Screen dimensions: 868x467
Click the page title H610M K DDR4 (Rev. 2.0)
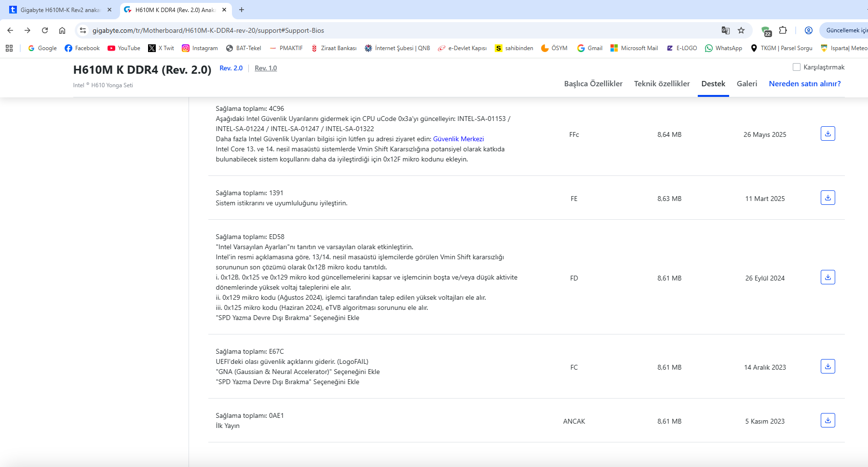pyautogui.click(x=142, y=70)
